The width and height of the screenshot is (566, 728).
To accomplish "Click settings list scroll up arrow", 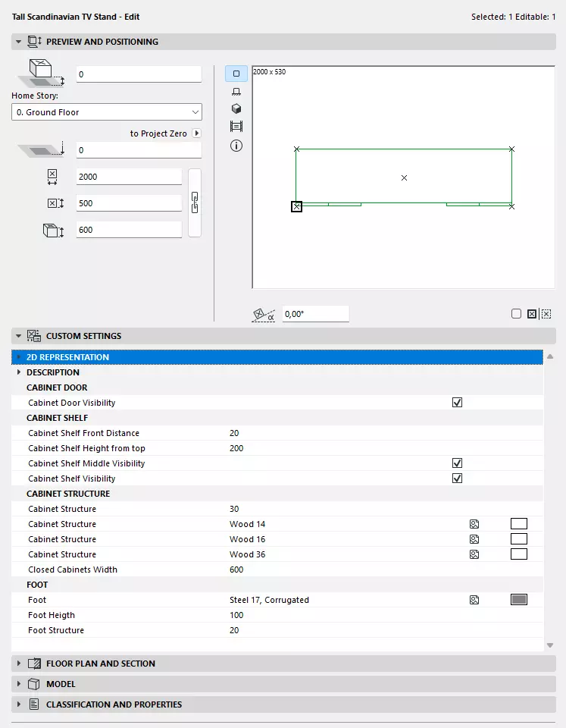I will [550, 356].
